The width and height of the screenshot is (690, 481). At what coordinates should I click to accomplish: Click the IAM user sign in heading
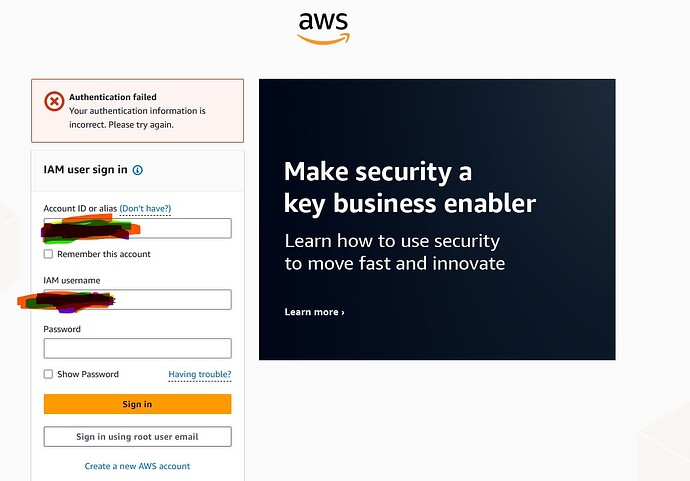click(85, 169)
